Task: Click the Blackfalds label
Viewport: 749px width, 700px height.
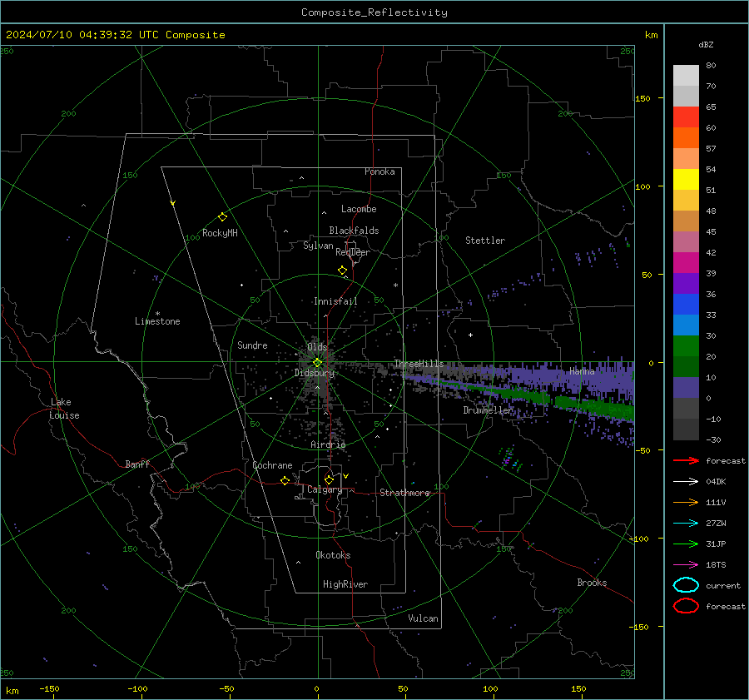Action: coord(354,231)
